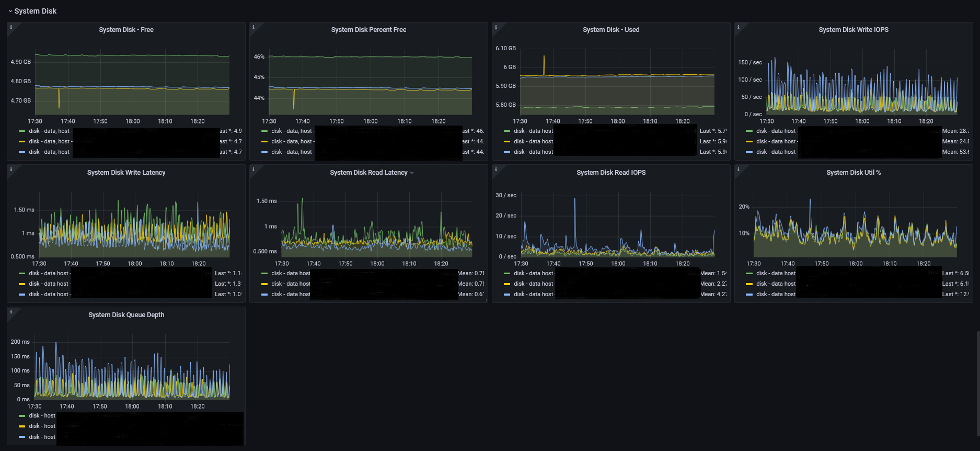
Task: Open the System Disk Write IOPS title menu
Action: click(x=854, y=30)
